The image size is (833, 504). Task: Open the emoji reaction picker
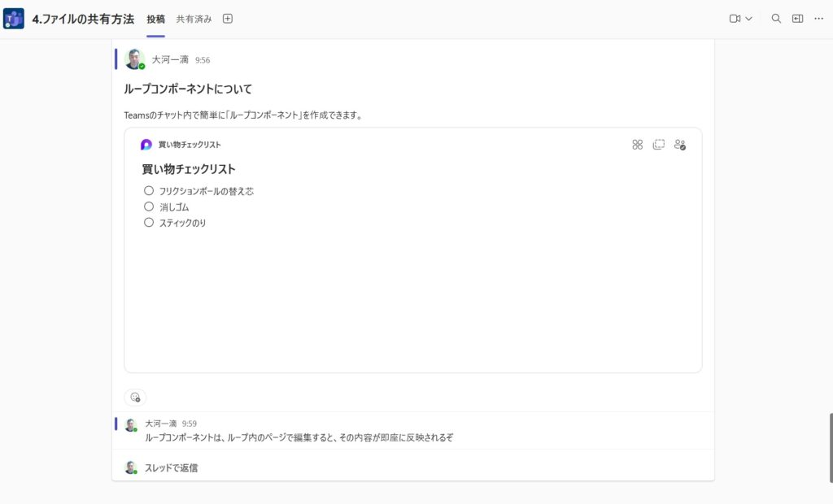point(136,398)
